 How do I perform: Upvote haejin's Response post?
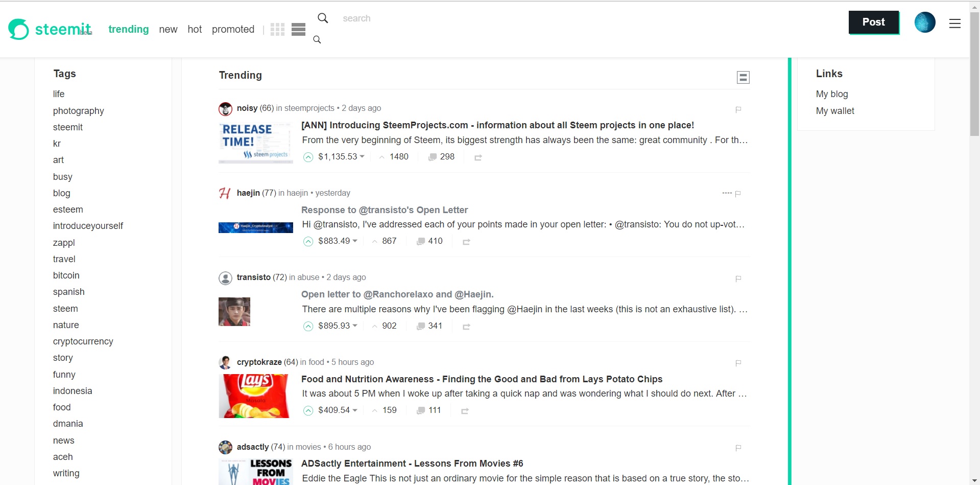(308, 241)
